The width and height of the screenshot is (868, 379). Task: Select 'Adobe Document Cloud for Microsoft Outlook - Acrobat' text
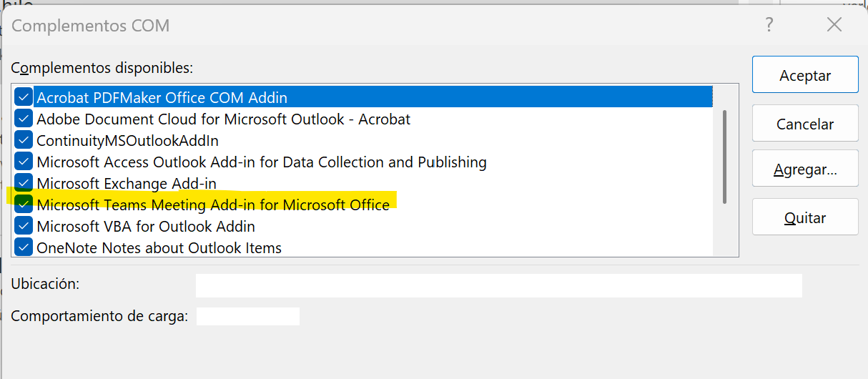[223, 119]
